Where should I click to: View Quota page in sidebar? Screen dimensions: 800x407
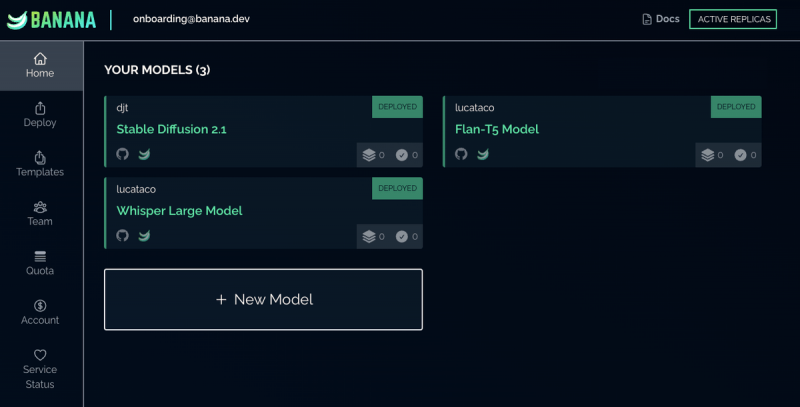pos(40,263)
